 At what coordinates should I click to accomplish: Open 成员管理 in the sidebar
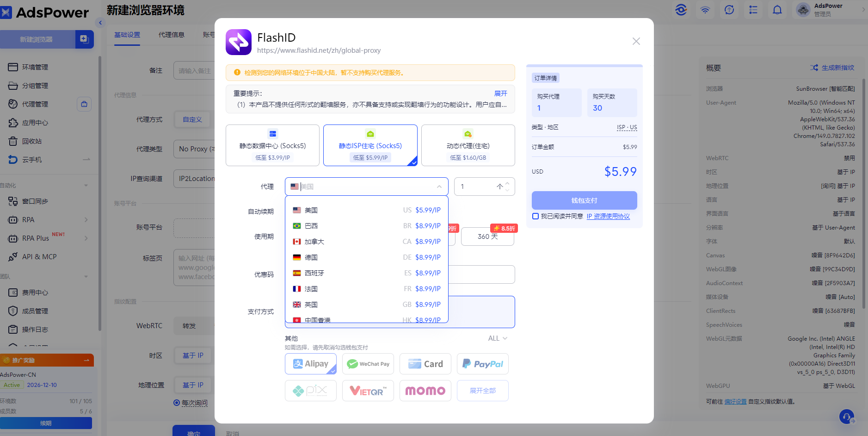coord(35,311)
